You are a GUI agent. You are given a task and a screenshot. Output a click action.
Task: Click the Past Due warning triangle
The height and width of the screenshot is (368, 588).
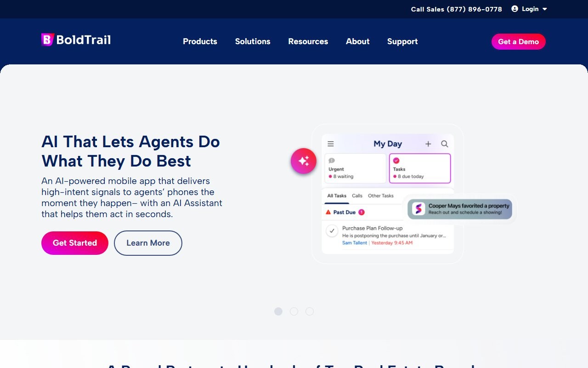(328, 212)
